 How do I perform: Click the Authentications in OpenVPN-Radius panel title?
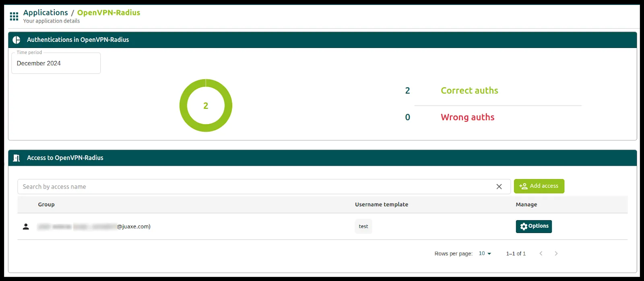78,40
